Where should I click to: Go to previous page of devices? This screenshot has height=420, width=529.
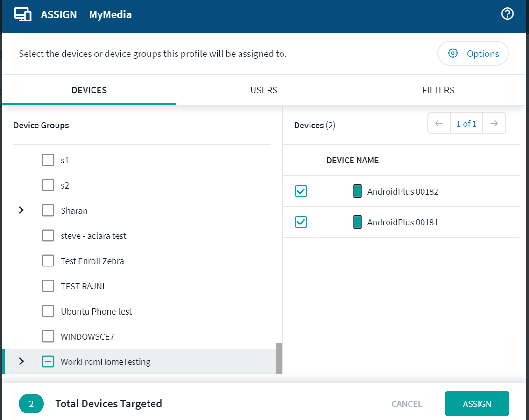[x=439, y=124]
